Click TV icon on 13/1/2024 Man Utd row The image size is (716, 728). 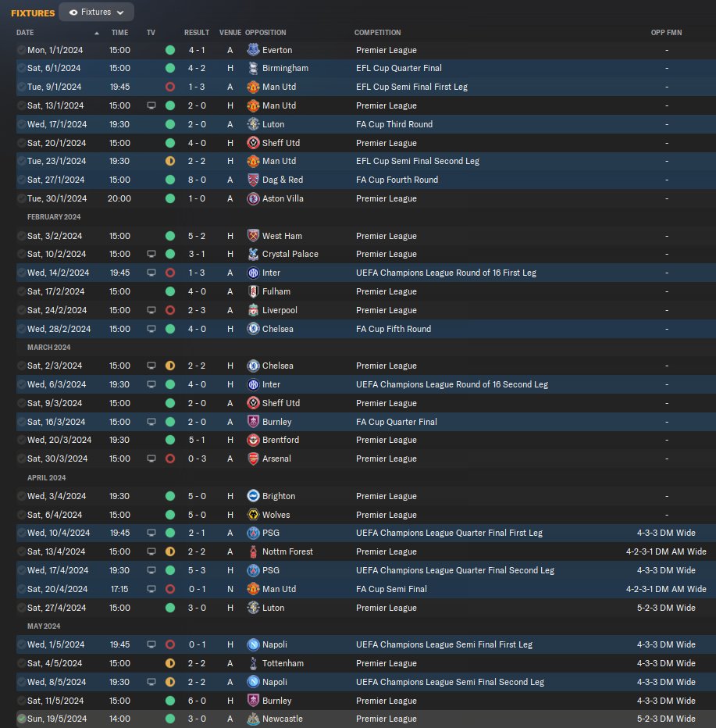tap(151, 106)
